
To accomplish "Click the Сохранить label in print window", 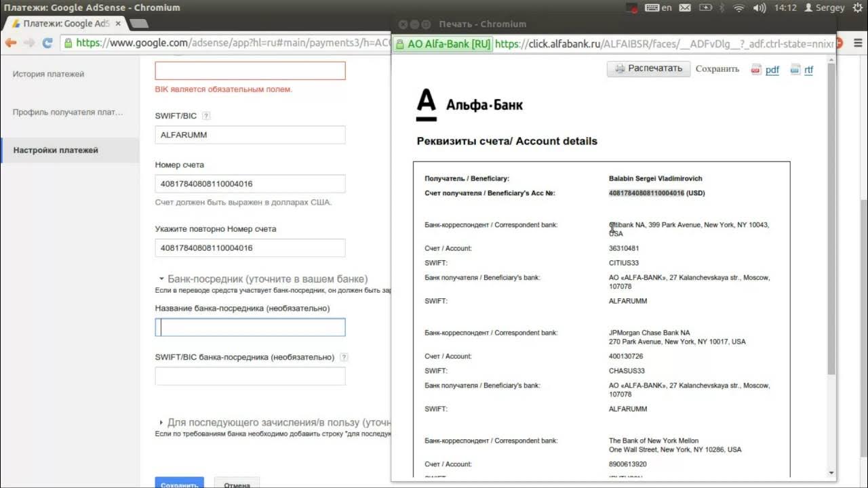I will pyautogui.click(x=717, y=69).
